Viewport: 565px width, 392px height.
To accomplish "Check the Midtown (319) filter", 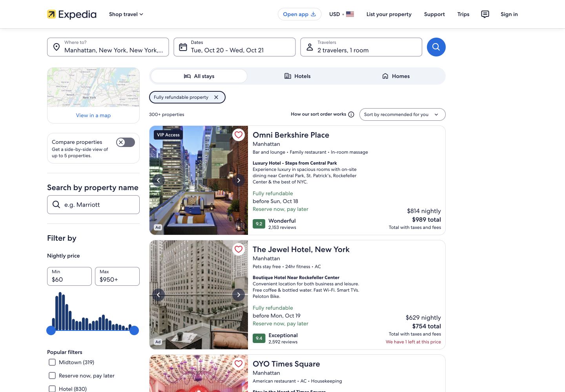I will coord(52,362).
